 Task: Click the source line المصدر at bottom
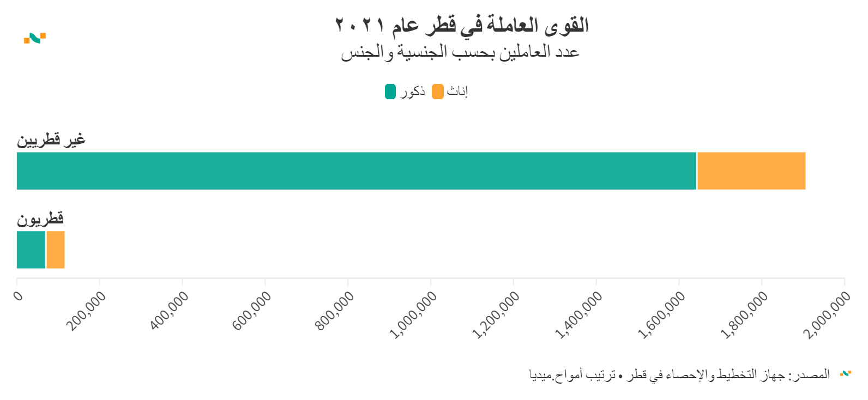coord(679,374)
